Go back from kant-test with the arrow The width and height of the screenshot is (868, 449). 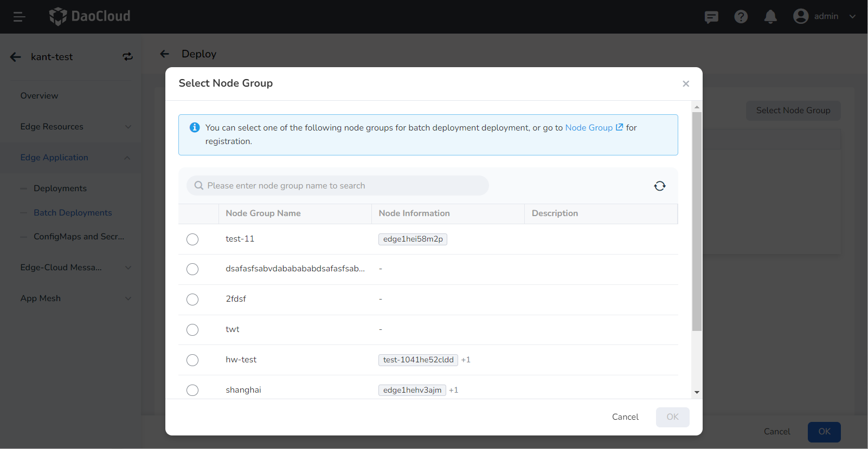click(16, 57)
